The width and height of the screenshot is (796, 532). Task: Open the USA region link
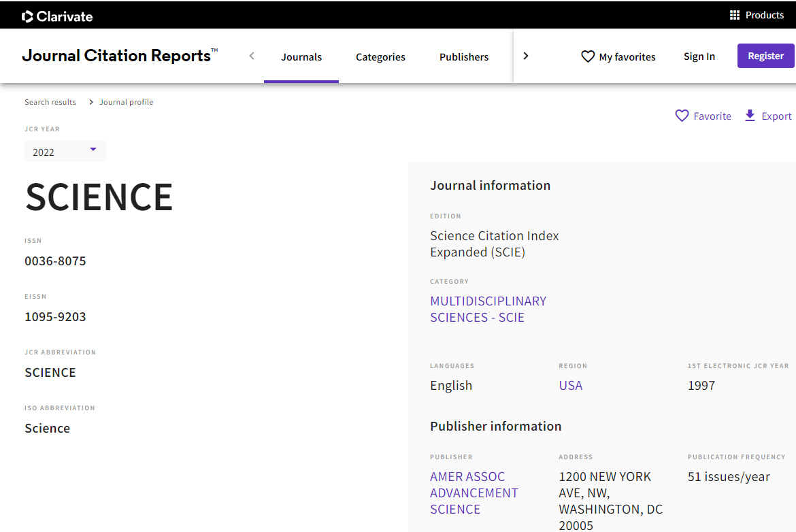(x=571, y=385)
